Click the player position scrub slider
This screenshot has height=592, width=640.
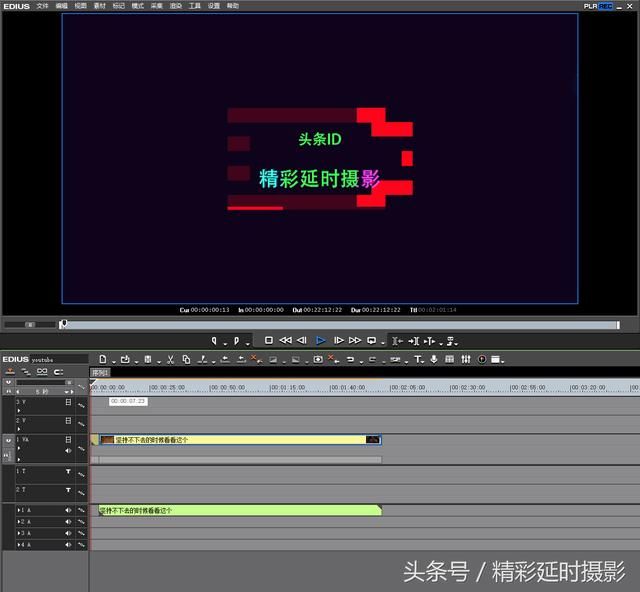[x=64, y=324]
